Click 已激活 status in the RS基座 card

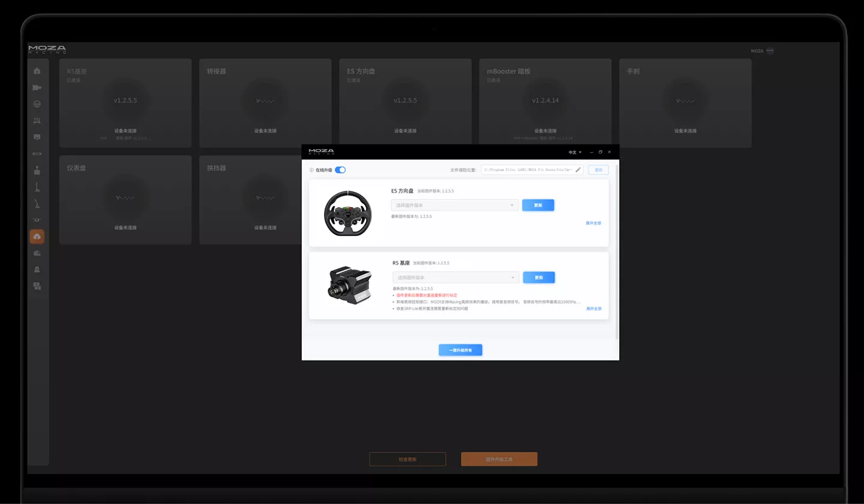click(x=74, y=80)
